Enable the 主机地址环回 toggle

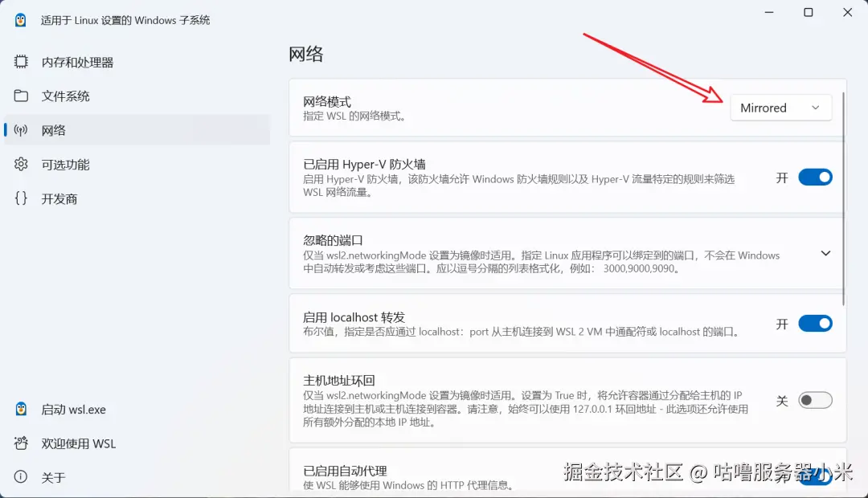point(815,400)
